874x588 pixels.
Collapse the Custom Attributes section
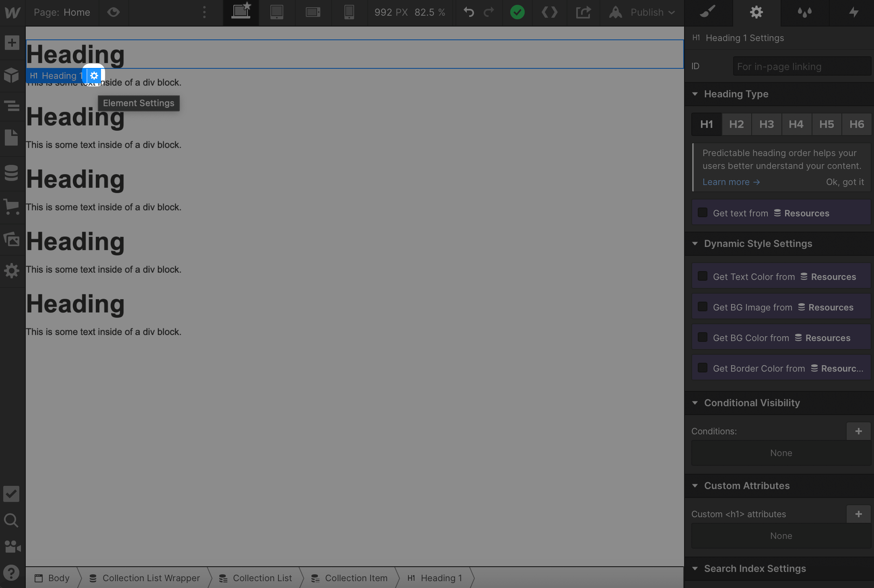click(695, 486)
